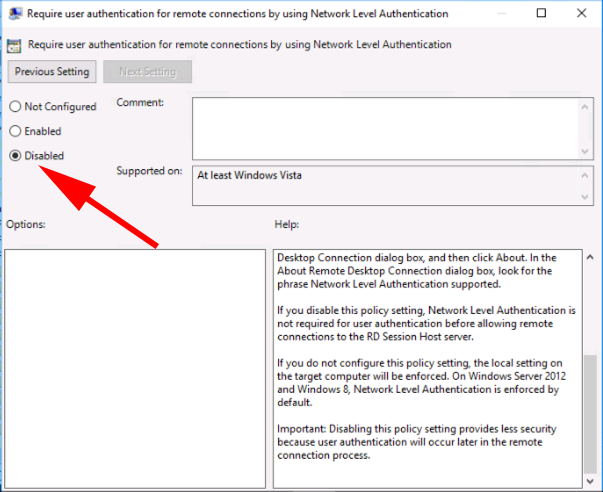
Task: Click the title bar policy icon
Action: click(15, 13)
